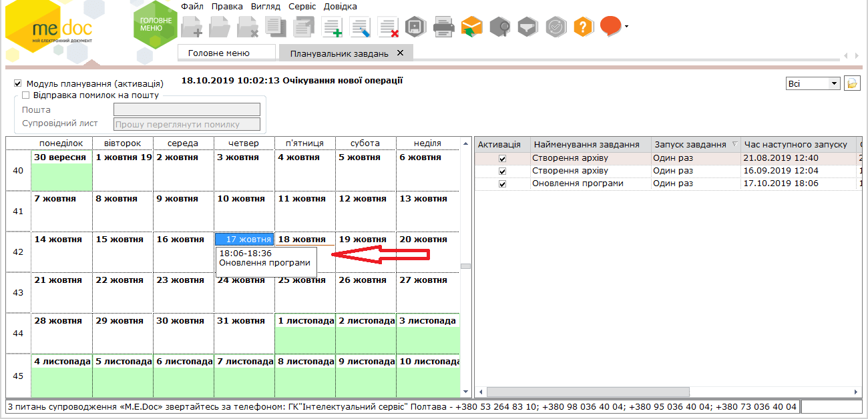868x419 pixels.
Task: Click the green Головне меню hexagon
Action: (x=155, y=25)
